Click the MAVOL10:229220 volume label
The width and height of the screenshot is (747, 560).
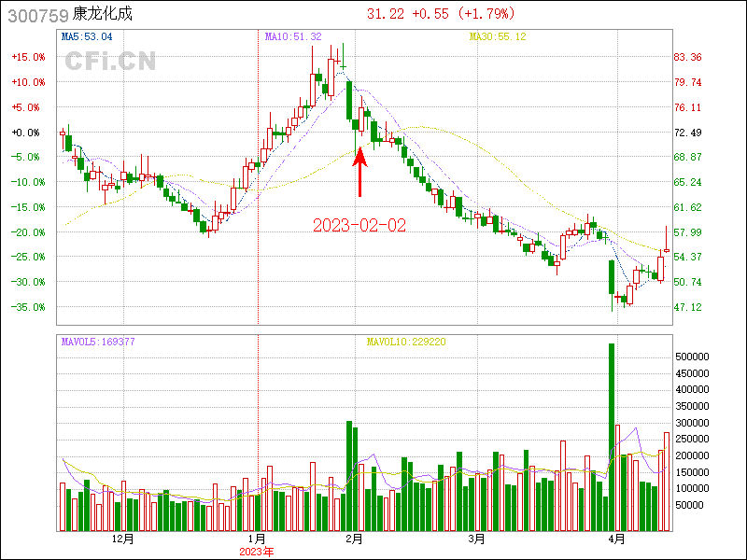coord(406,342)
